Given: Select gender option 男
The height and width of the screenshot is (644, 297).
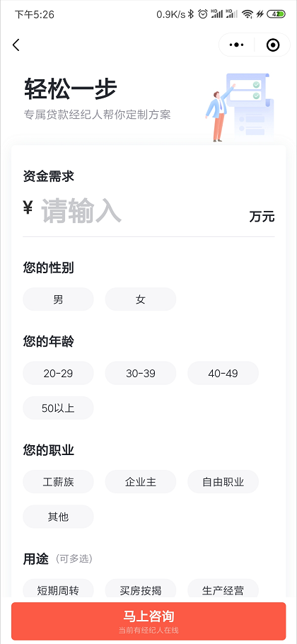Looking at the screenshot, I should tap(58, 299).
